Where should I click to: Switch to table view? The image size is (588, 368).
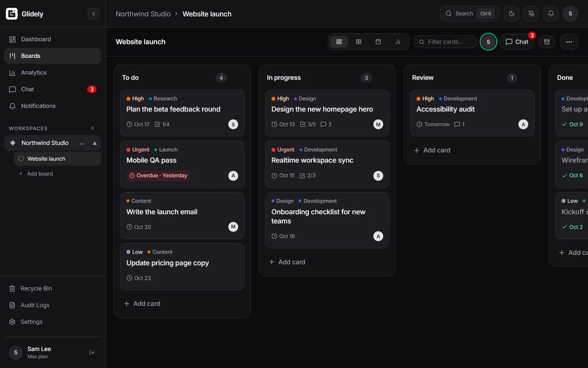point(359,42)
